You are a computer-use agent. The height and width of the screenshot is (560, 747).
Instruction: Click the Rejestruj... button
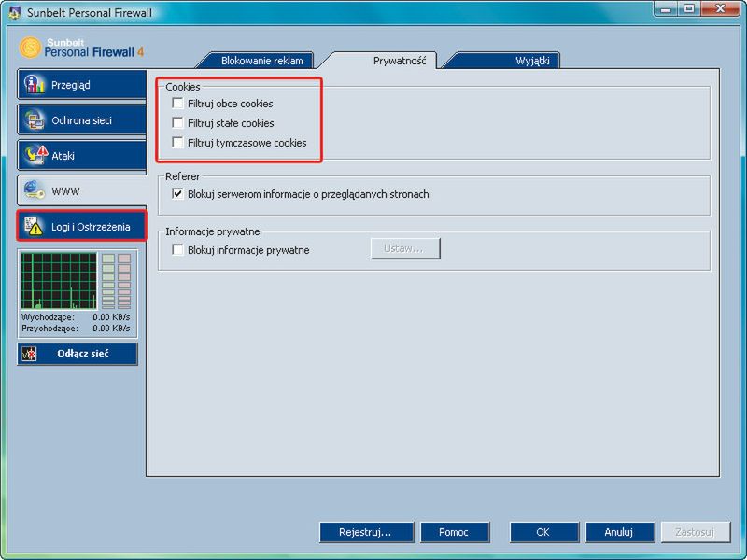366,532
